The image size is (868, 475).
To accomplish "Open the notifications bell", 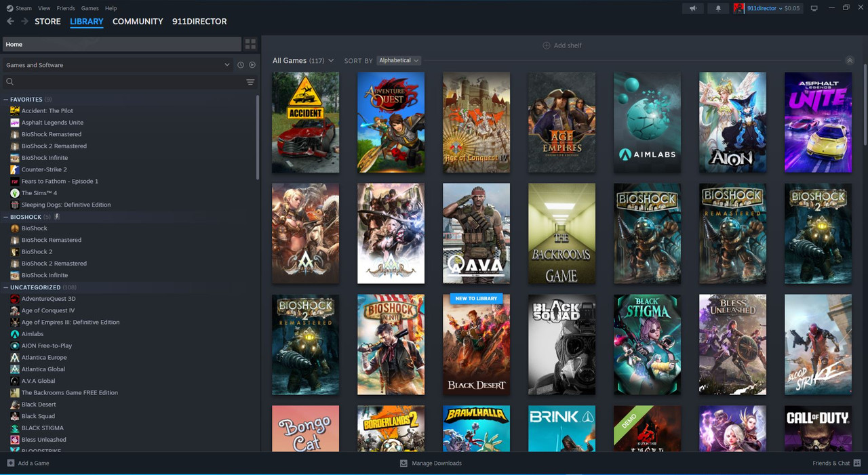I will point(718,8).
